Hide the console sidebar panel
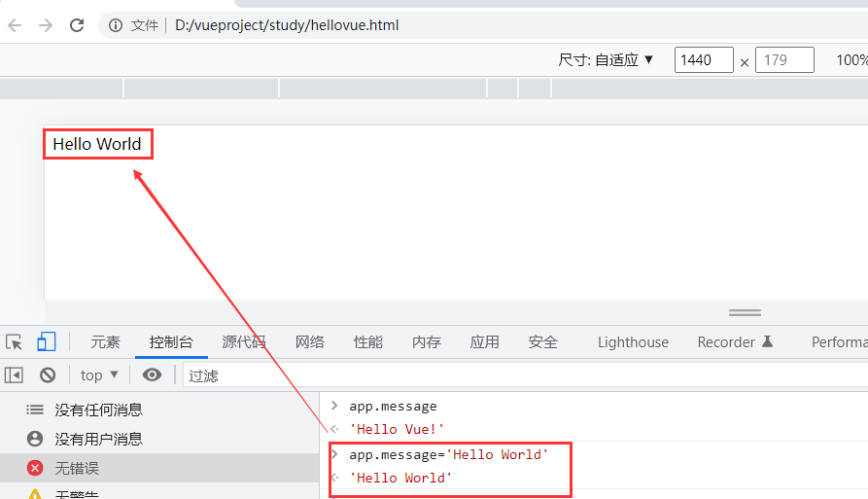This screenshot has height=499, width=868. click(14, 374)
